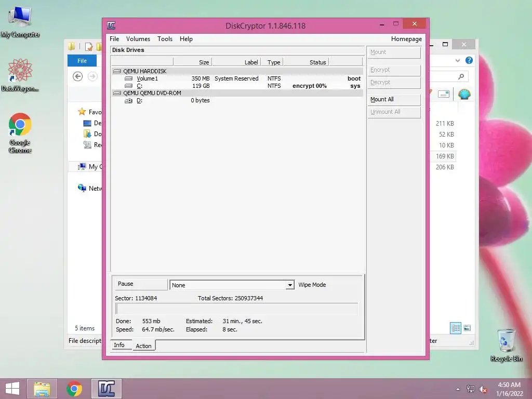Screen dimensions: 532x399
Task: Click the 'sys' flag on C:
Action: point(355,86)
